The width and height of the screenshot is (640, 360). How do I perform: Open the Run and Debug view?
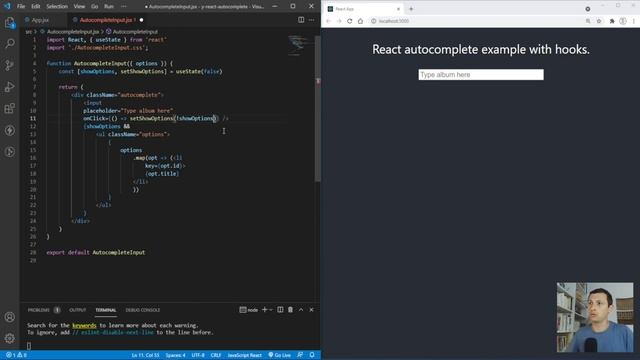10,87
